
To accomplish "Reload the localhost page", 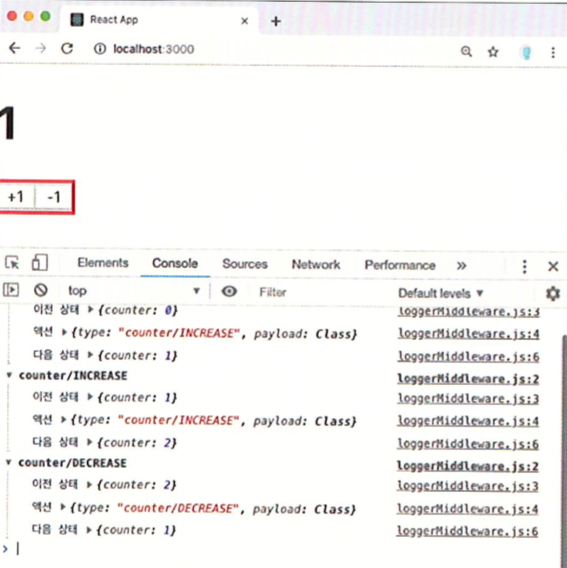I will click(x=67, y=48).
